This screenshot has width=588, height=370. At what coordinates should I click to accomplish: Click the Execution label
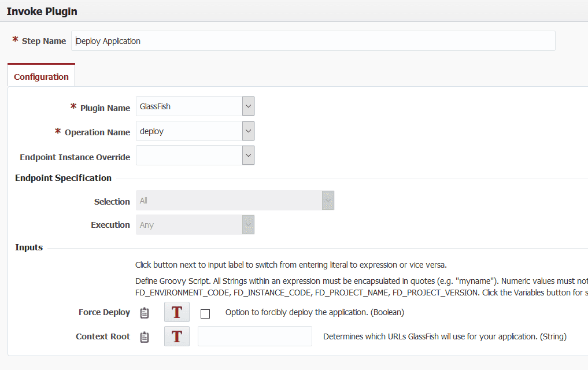[x=110, y=224]
